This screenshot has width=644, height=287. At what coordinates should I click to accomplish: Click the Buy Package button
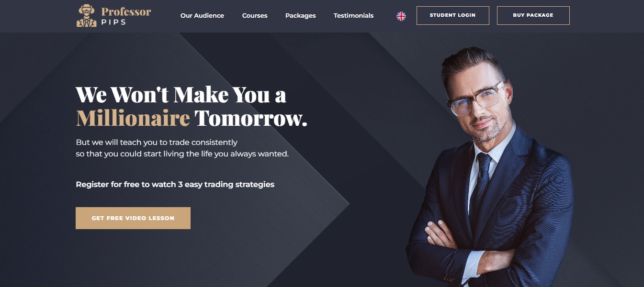pos(533,15)
